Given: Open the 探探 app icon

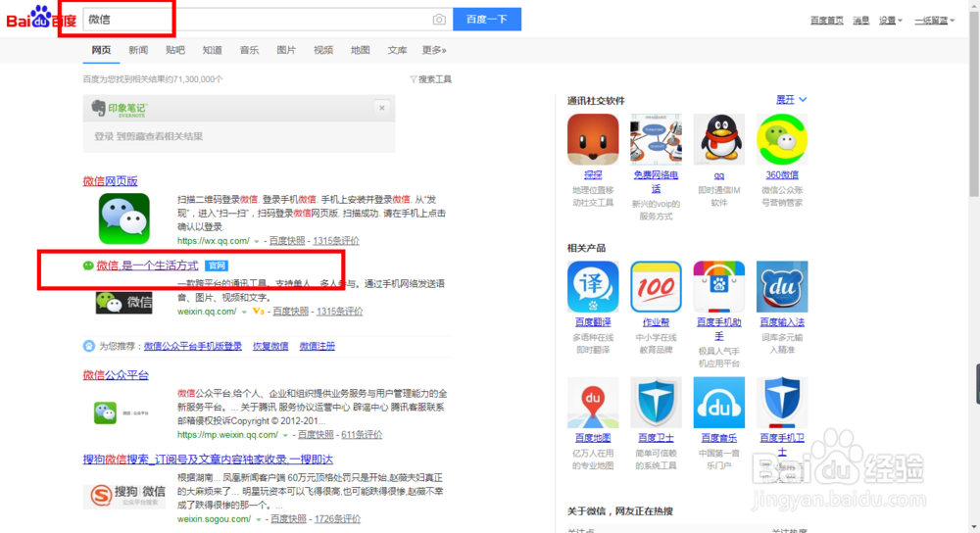Looking at the screenshot, I should (x=593, y=139).
